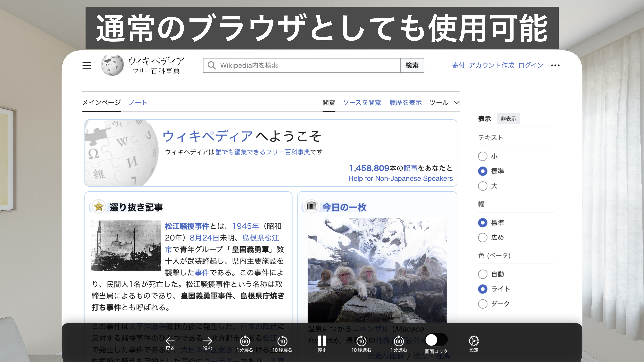Click the ウィキペディア link in welcome heading
This screenshot has height=362, width=644.
point(208,136)
